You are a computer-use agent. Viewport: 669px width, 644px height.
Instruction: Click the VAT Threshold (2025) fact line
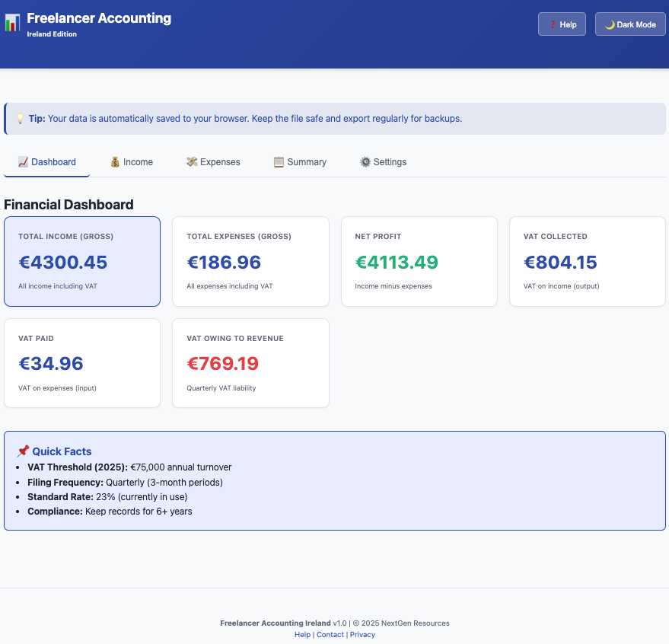[x=129, y=467]
